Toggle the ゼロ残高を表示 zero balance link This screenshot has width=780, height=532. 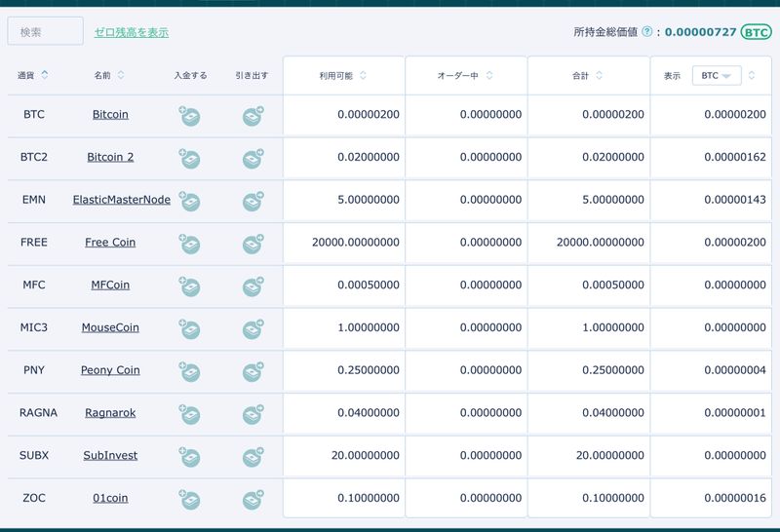[x=131, y=32]
